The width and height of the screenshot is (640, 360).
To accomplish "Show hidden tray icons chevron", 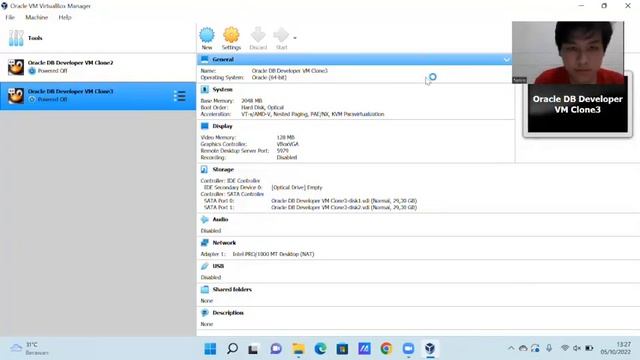I will (x=511, y=348).
